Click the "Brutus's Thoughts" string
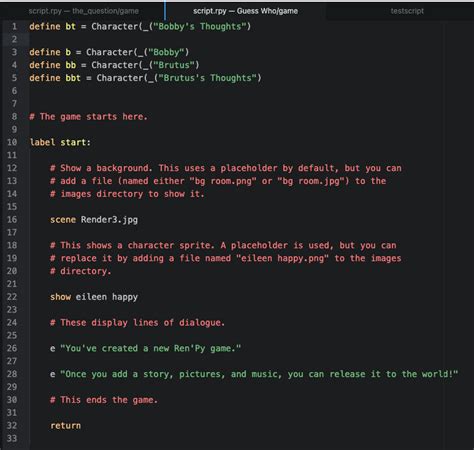Viewport: 474px width, 450px height. point(207,78)
